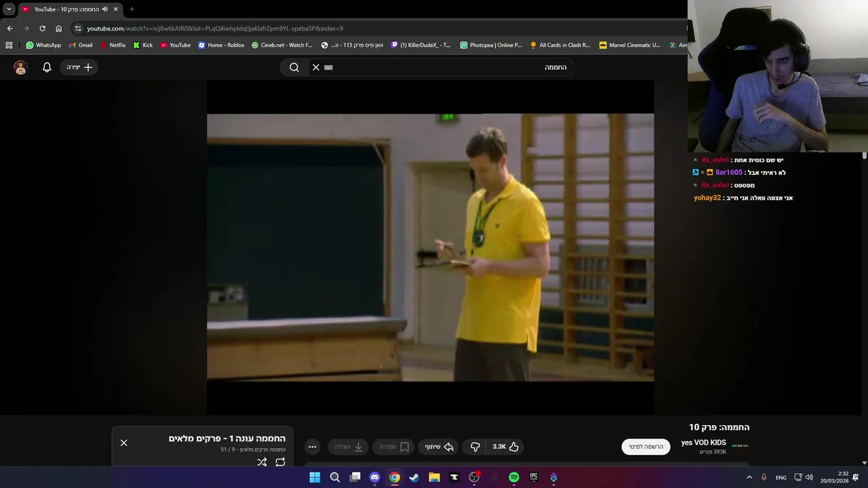Go forward in browser
Image resolution: width=868 pixels, height=488 pixels.
click(26, 28)
